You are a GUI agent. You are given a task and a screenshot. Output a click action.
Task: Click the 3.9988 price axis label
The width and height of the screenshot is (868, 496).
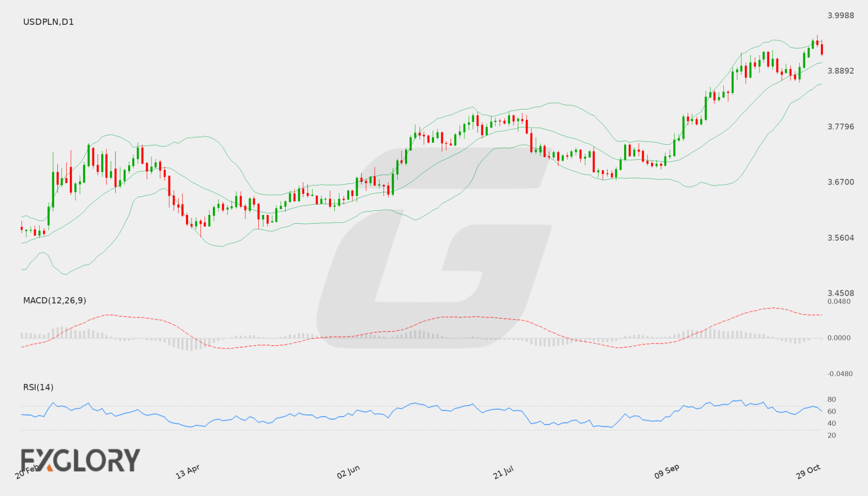pyautogui.click(x=841, y=16)
